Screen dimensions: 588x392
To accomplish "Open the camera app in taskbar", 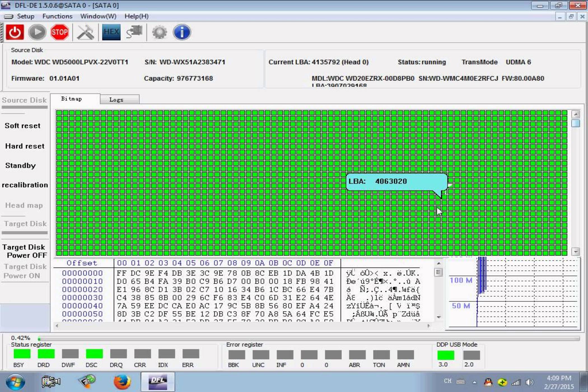I will pyautogui.click(x=51, y=382).
